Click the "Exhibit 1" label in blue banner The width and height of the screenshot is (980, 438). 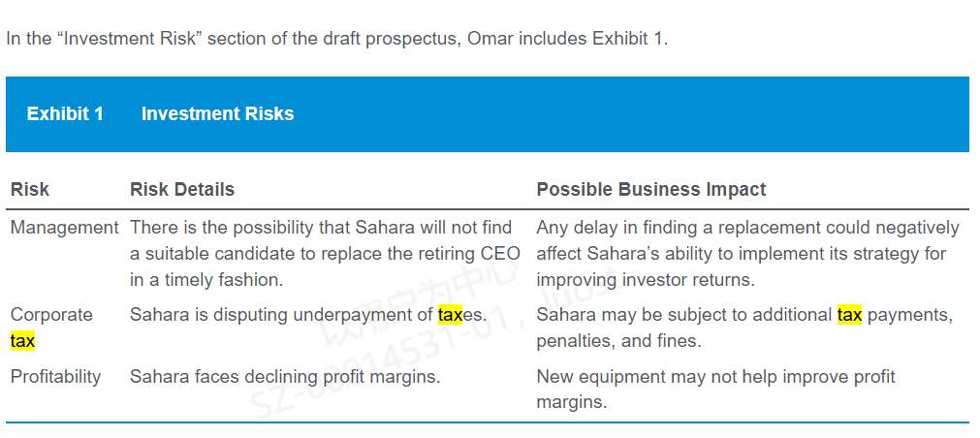click(x=65, y=114)
